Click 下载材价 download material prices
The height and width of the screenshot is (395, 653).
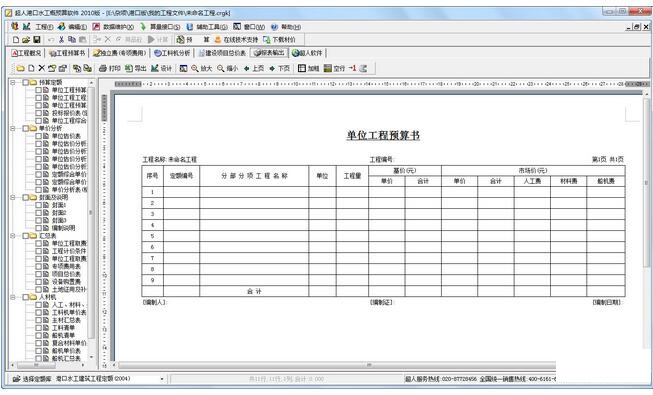(279, 40)
